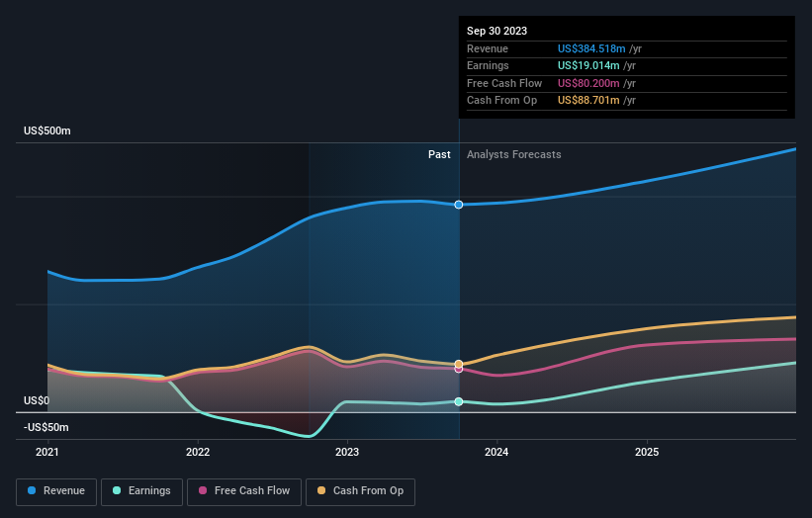This screenshot has height=518, width=812.
Task: Select the Cash From Op data point marker
Action: [459, 365]
